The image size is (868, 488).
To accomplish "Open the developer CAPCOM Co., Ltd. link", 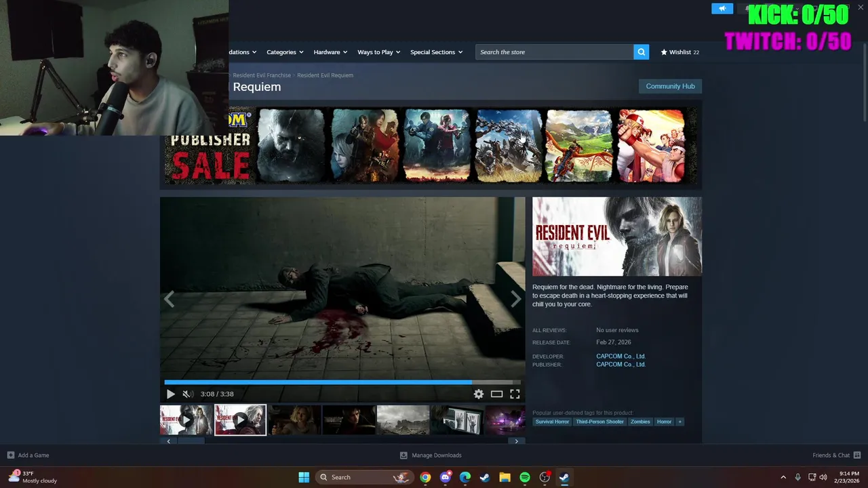I will pos(620,357).
